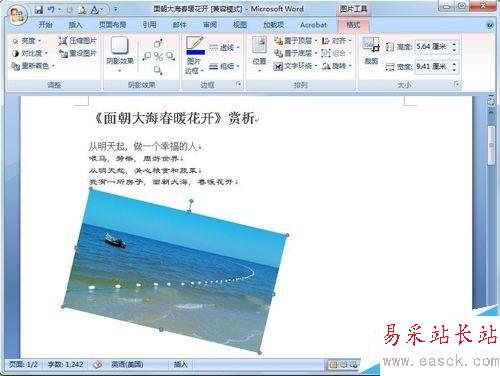The height and width of the screenshot is (376, 500).
Task: Open the 对齐 align menu
Action: (x=337, y=41)
